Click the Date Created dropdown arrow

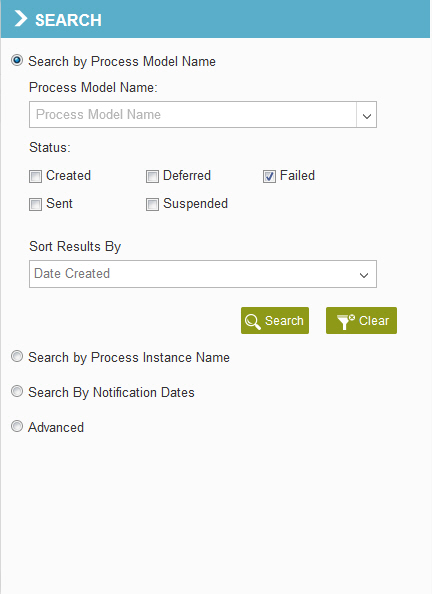point(364,275)
